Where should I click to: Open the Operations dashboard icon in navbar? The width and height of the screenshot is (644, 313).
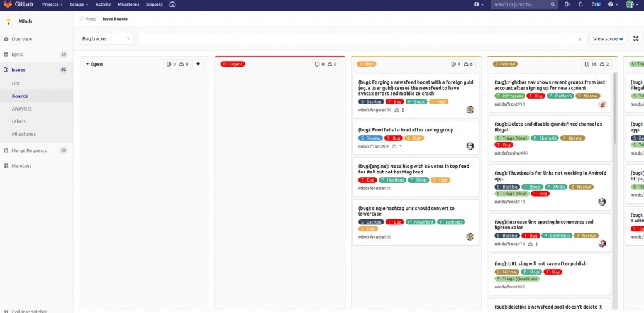[x=567, y=4]
